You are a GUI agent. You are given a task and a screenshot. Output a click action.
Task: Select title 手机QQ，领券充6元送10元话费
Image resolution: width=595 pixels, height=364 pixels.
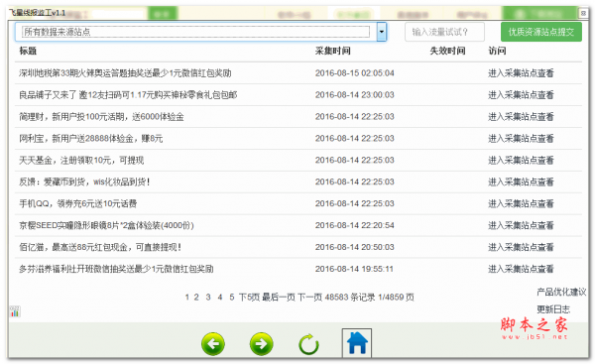[77, 203]
